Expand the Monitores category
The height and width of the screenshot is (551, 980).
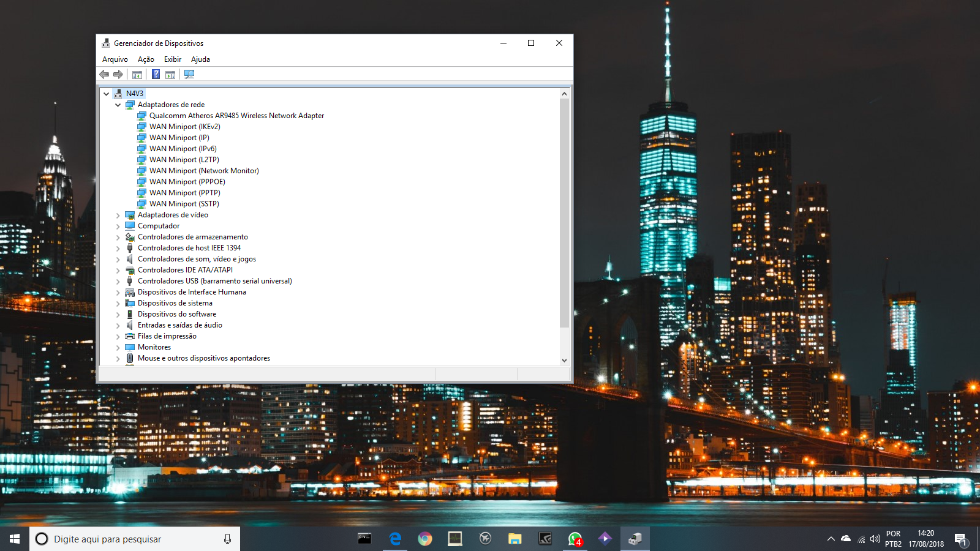[118, 348]
